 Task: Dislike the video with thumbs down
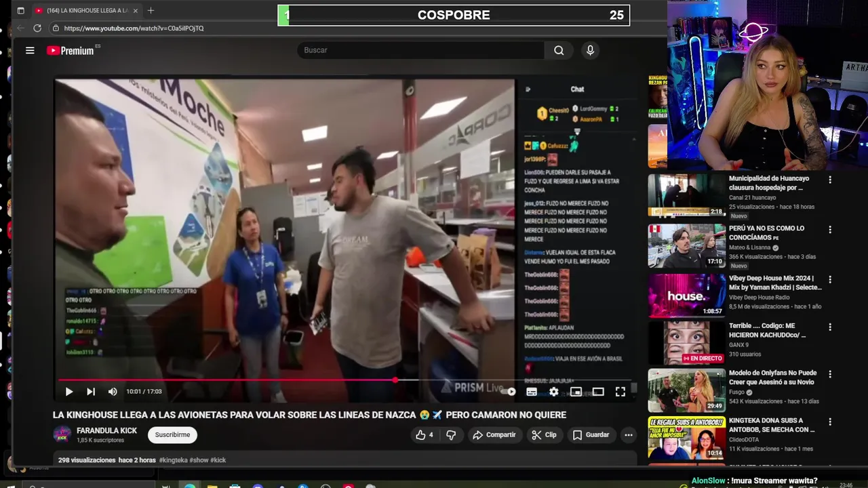[451, 435]
